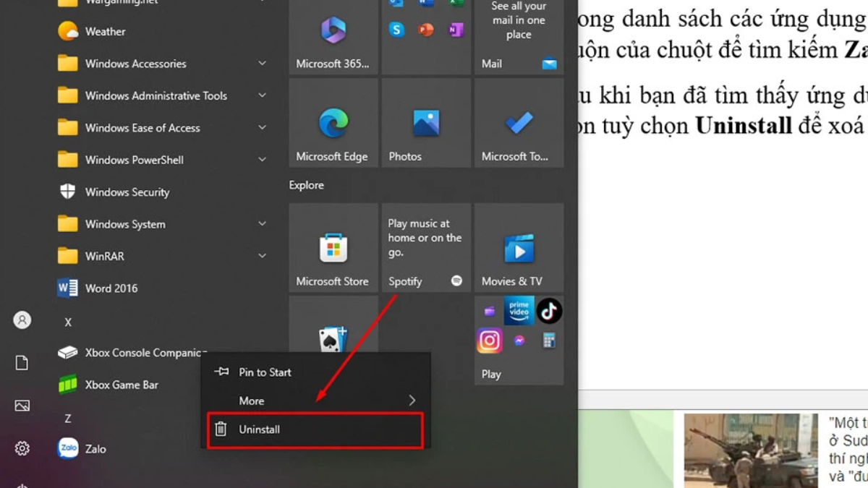Viewport: 868px width, 488px height.
Task: Choose Uninstall in the context menu
Action: click(x=315, y=429)
